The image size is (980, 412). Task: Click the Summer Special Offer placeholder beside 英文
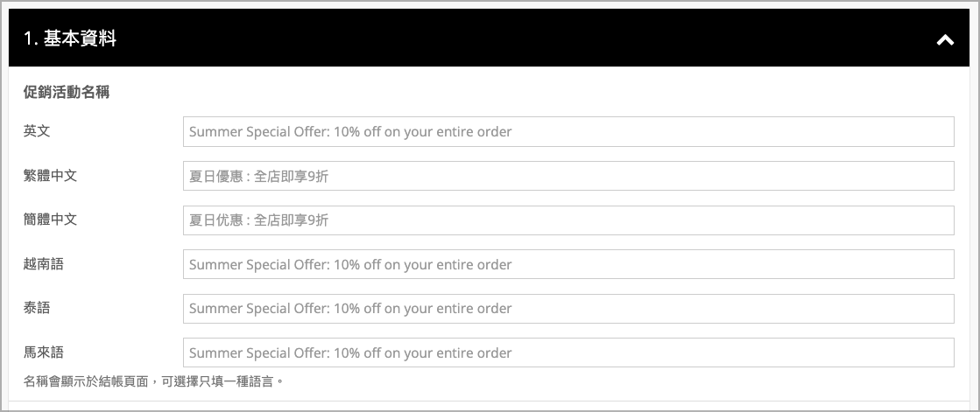click(350, 132)
